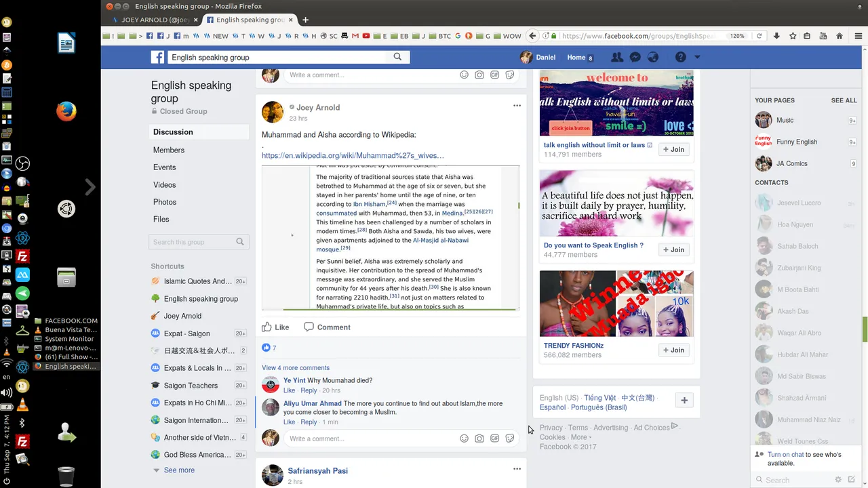
Task: Open the Wikipedia Muhammad's wives link
Action: coord(353,155)
